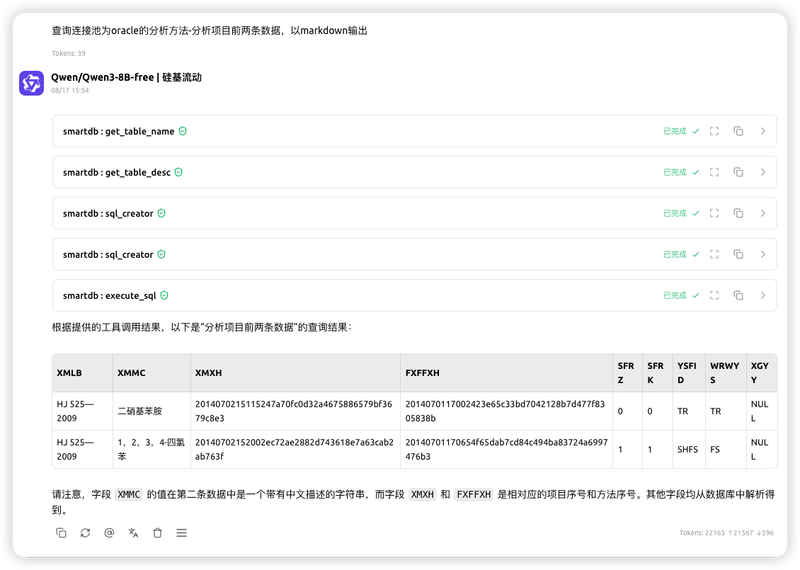Open fullscreen view for first sql_creator result
The height and width of the screenshot is (570, 800).
[x=714, y=213]
